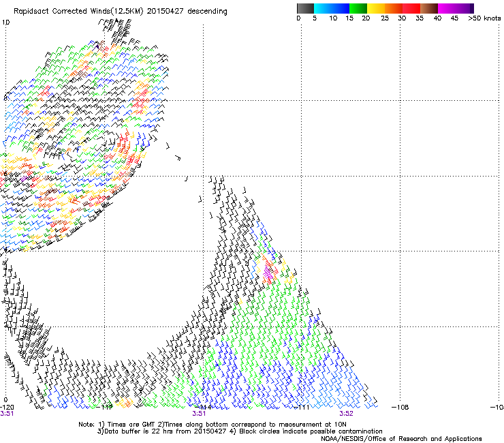Click the dark purple 45–50 knots legend swatch
Image resolution: width=504 pixels, height=443 pixels.
point(464,8)
